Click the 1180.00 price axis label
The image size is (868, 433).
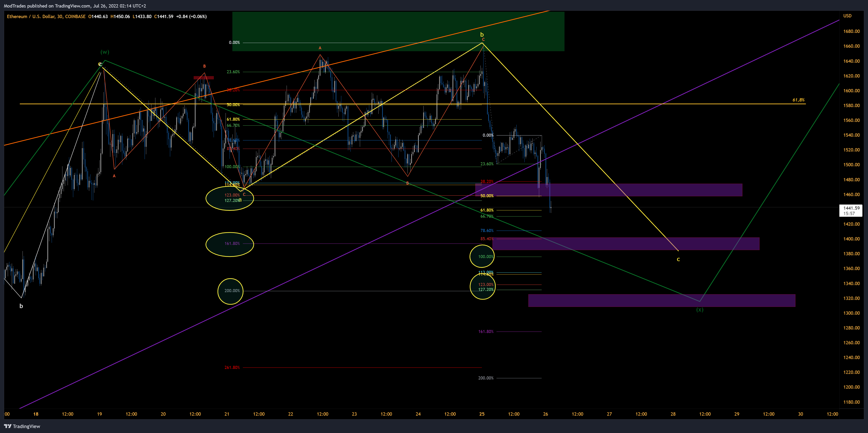(x=852, y=402)
